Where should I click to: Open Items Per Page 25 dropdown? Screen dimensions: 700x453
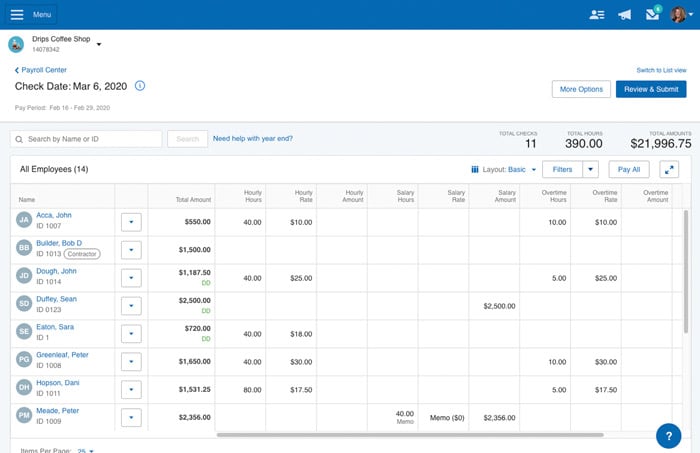pos(85,450)
